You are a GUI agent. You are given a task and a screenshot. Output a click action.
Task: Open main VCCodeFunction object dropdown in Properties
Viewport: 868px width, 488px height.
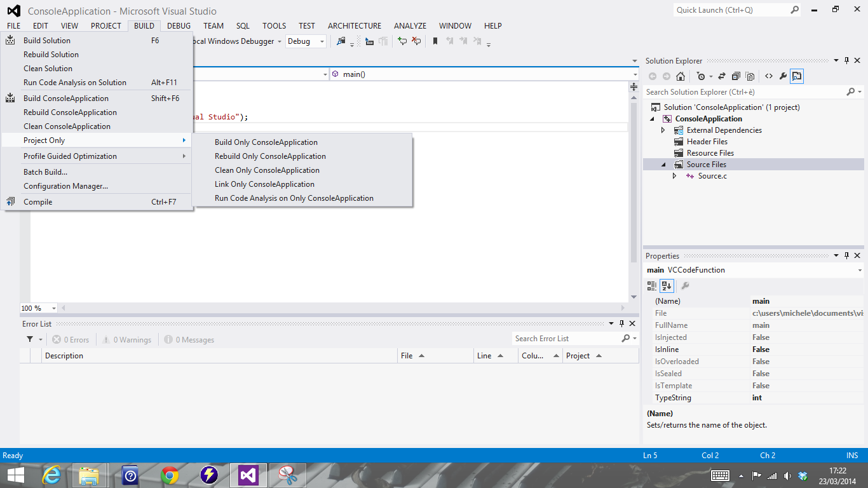pos(860,270)
